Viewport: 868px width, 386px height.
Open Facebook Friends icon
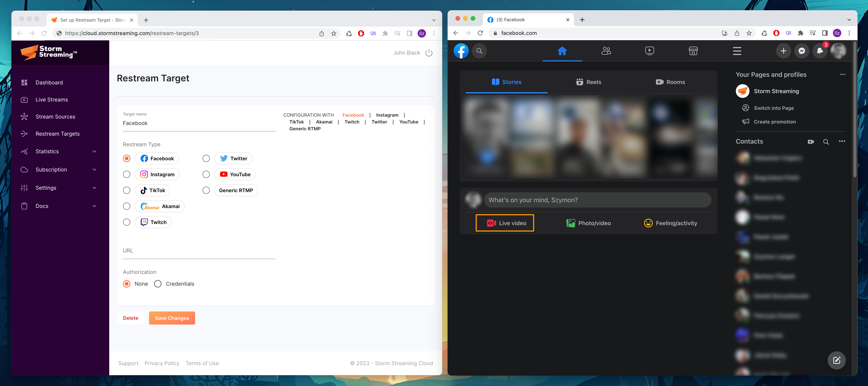click(x=606, y=51)
